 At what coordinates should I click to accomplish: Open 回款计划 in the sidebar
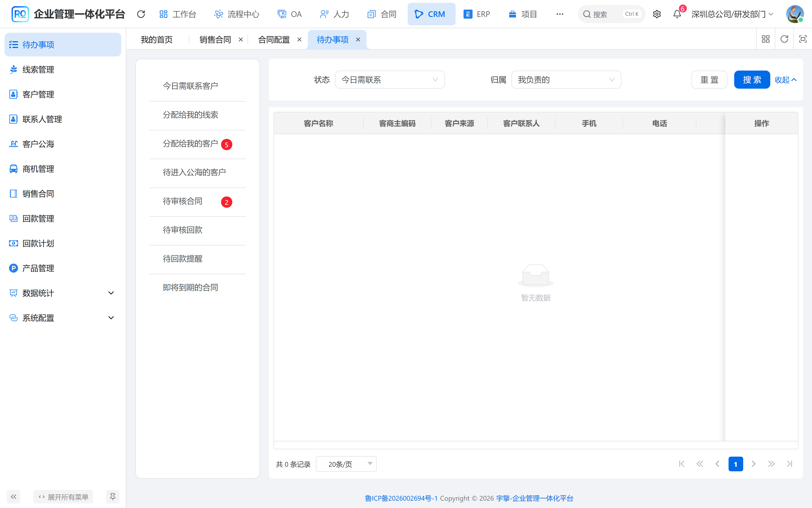63,243
